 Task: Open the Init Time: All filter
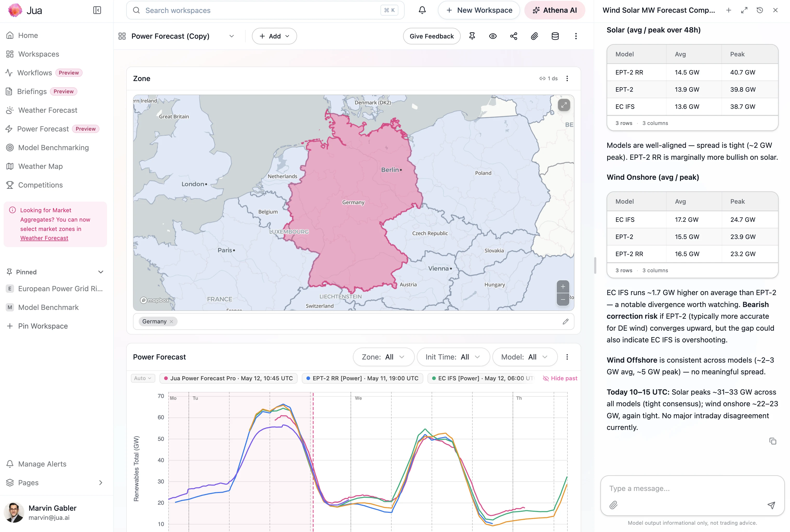[453, 357]
